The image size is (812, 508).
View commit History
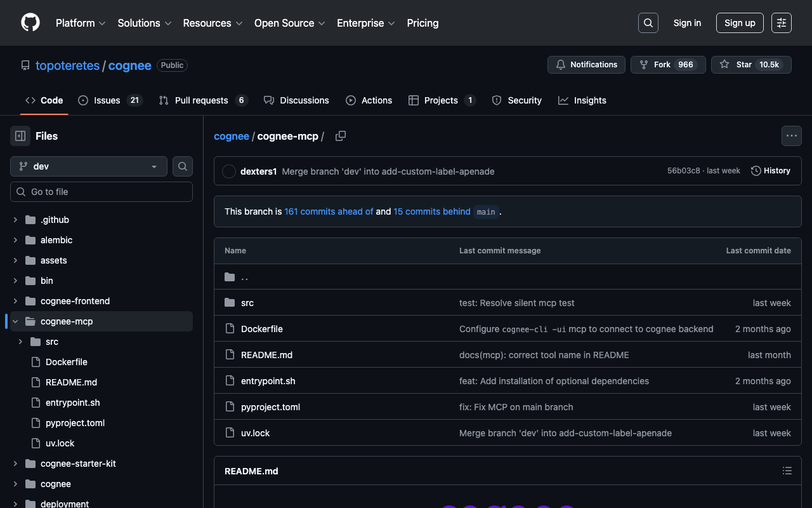pos(770,171)
